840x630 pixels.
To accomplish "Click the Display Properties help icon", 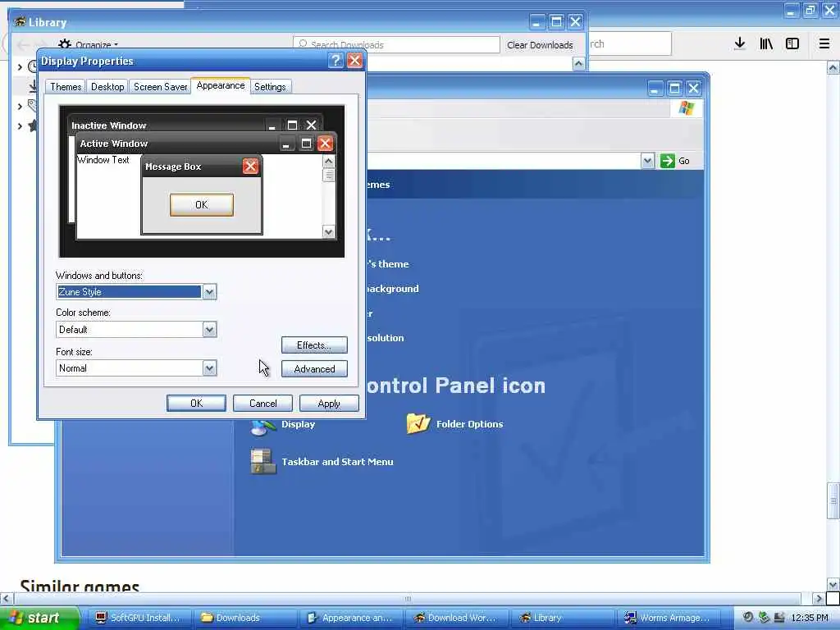I will pos(336,61).
